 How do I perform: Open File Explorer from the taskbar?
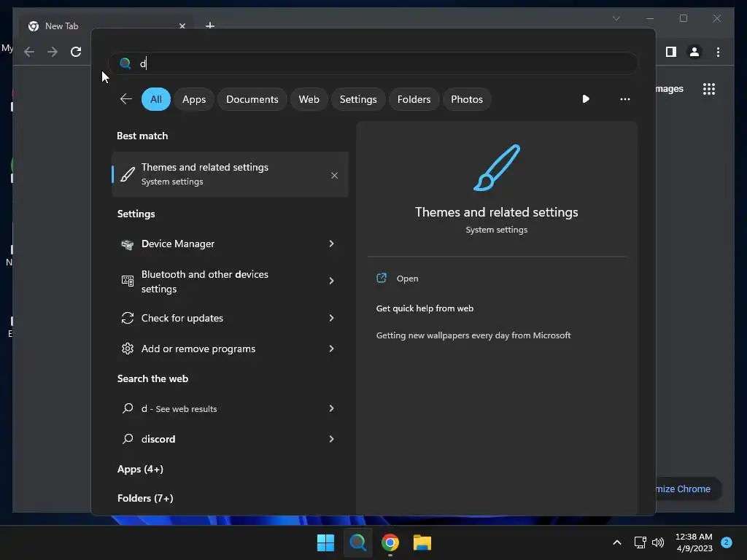tap(422, 542)
